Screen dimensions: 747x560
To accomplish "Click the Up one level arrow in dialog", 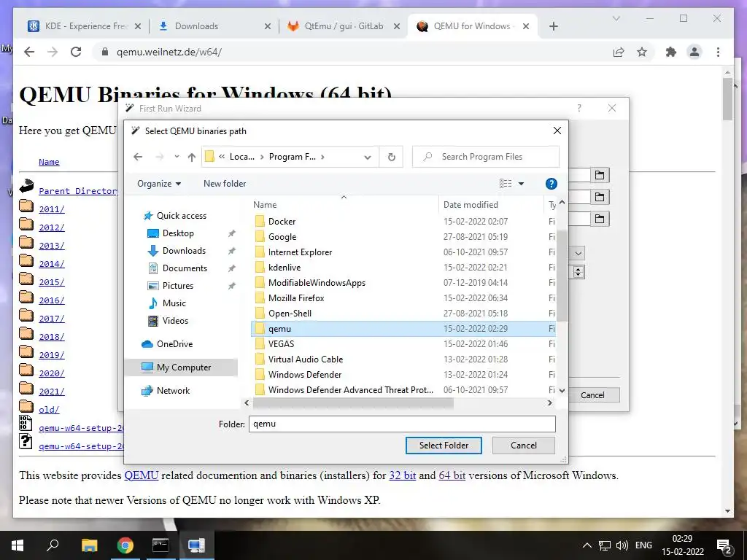I will [192, 157].
